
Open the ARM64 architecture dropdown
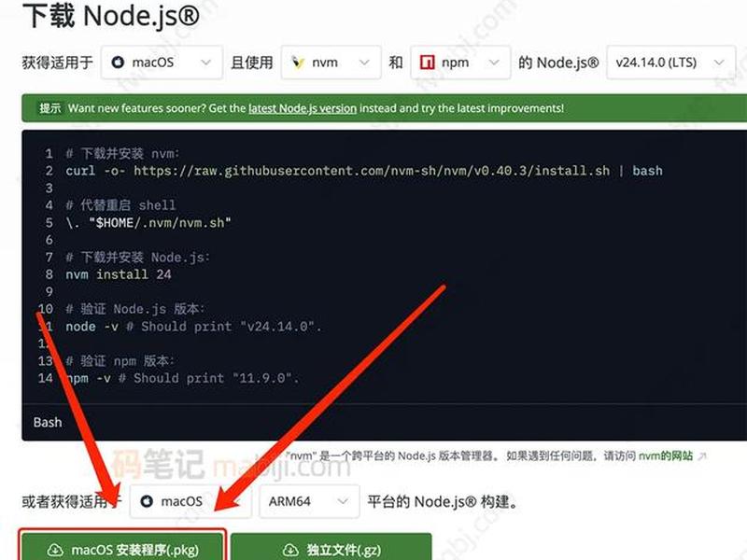point(309,501)
